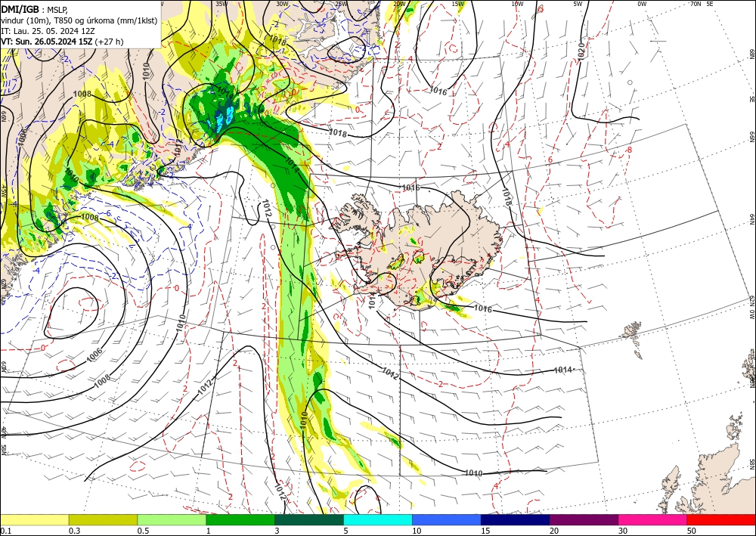Click the '15W' longitude label
The width and height of the screenshot is (756, 536).
point(457,3)
